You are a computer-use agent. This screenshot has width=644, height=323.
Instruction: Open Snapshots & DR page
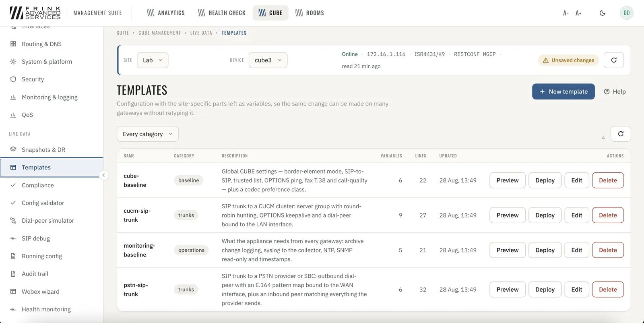click(52, 149)
